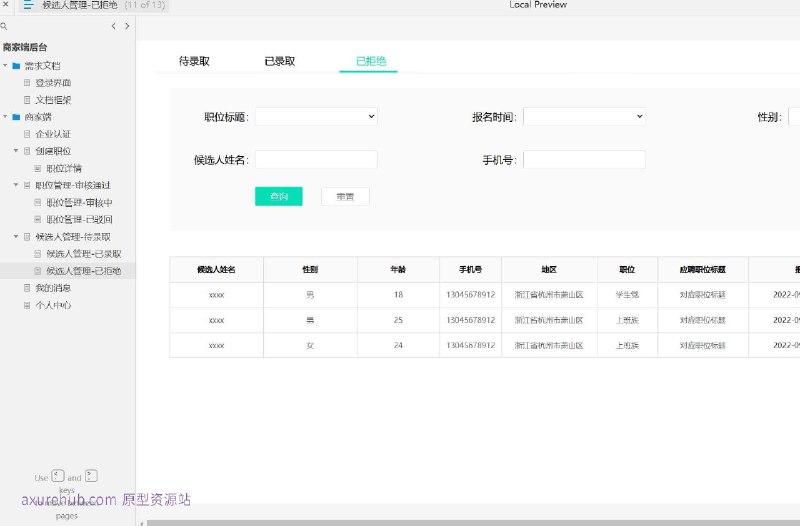The image size is (800, 526).
Task: Collapse the 创建职位 tree node
Action: [16, 151]
